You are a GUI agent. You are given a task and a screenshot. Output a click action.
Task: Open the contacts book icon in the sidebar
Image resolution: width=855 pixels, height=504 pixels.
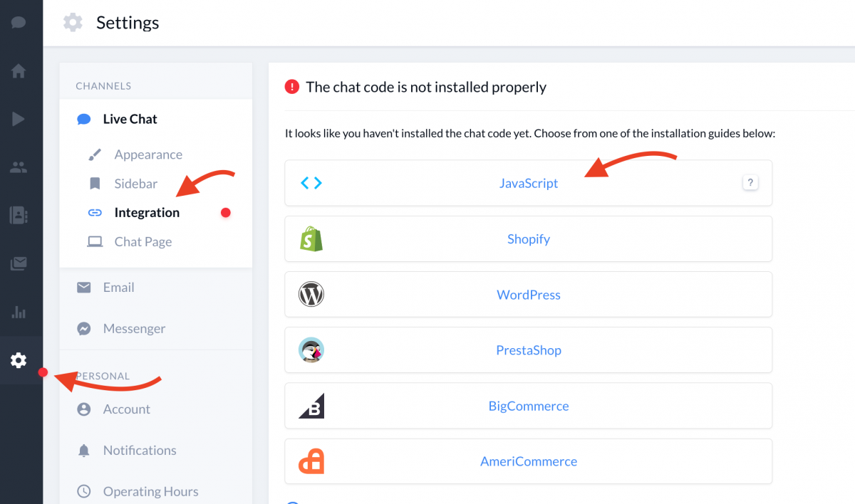[19, 215]
